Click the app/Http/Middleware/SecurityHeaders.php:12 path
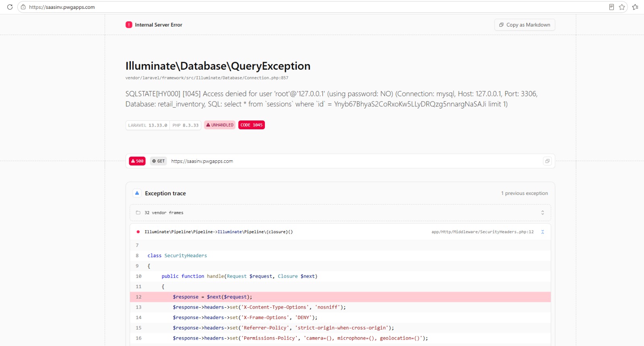This screenshot has width=644, height=346. point(483,232)
